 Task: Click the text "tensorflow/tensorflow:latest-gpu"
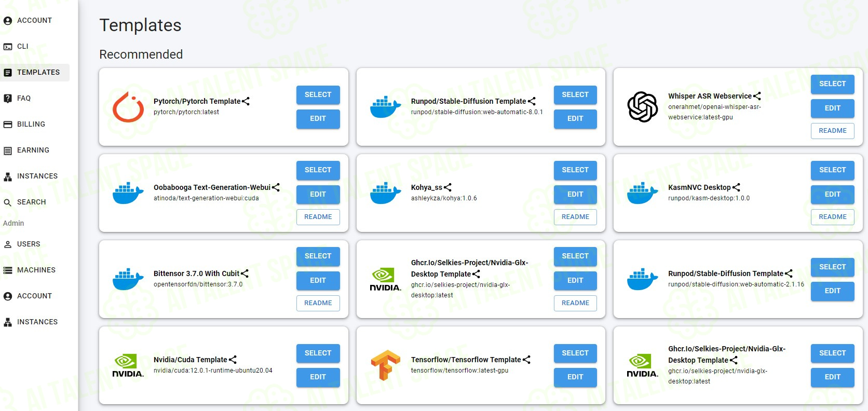(x=460, y=371)
